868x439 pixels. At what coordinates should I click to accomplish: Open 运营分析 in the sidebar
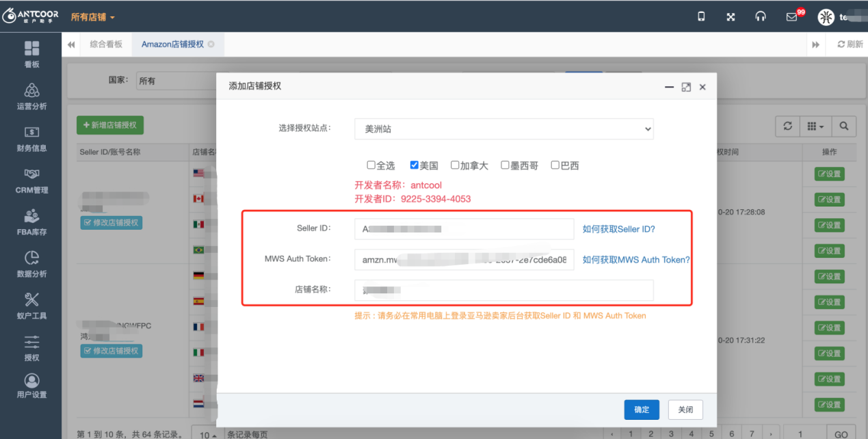pyautogui.click(x=31, y=96)
